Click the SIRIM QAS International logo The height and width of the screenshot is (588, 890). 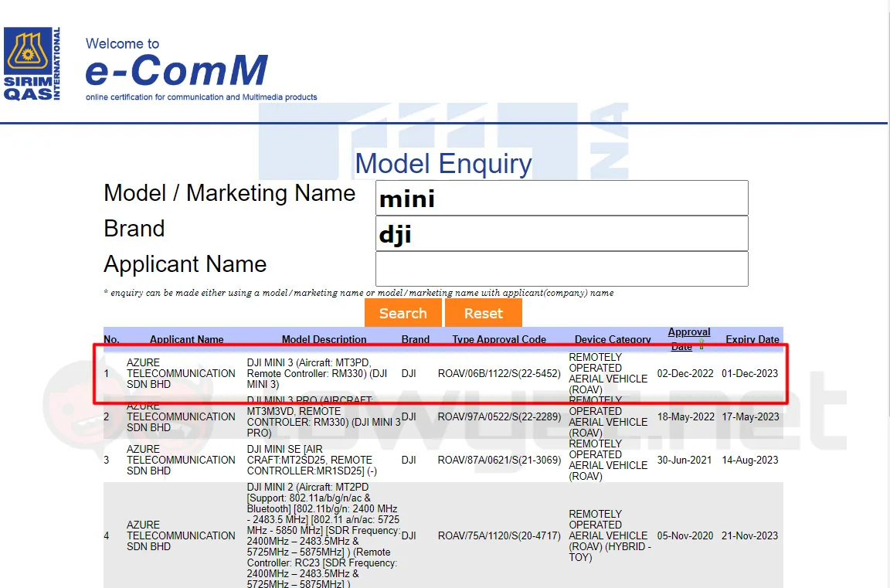[32, 64]
